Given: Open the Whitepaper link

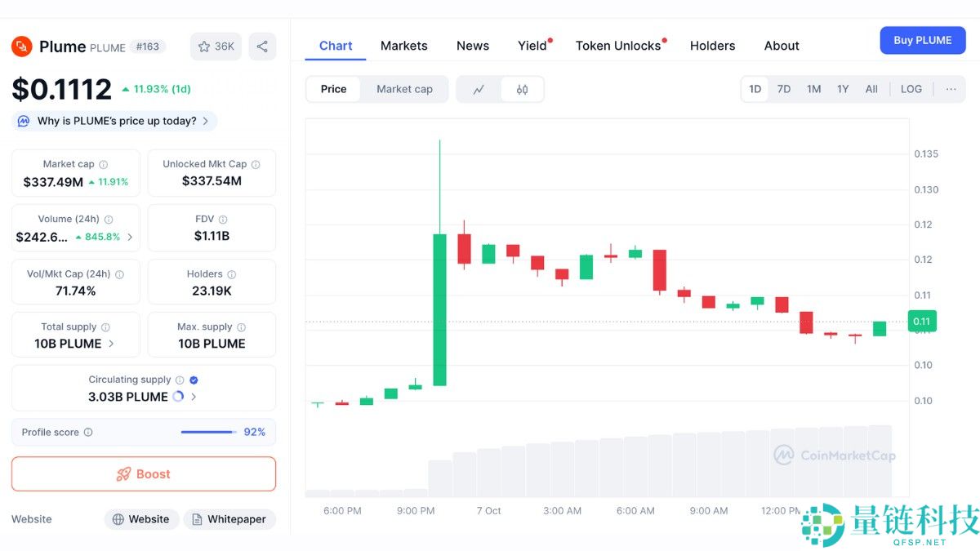Looking at the screenshot, I should pos(229,519).
